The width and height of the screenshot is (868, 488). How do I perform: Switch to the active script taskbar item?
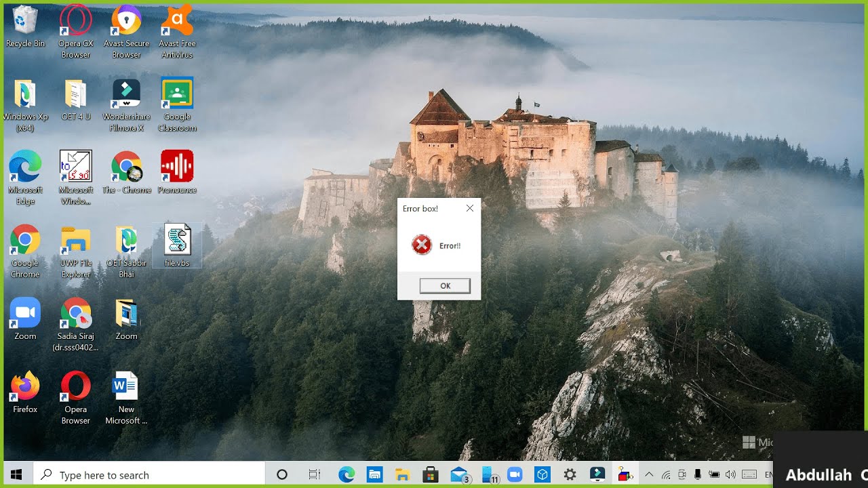pyautogui.click(x=625, y=475)
